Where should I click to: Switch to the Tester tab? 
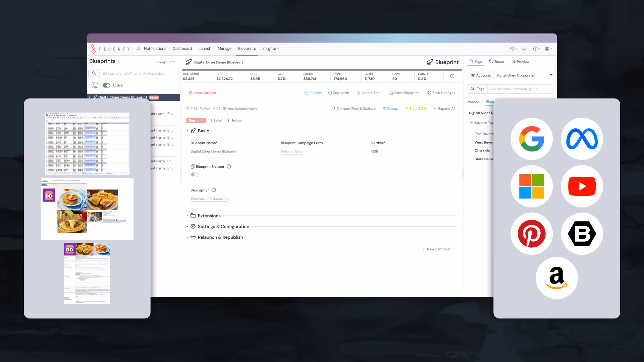497,62
